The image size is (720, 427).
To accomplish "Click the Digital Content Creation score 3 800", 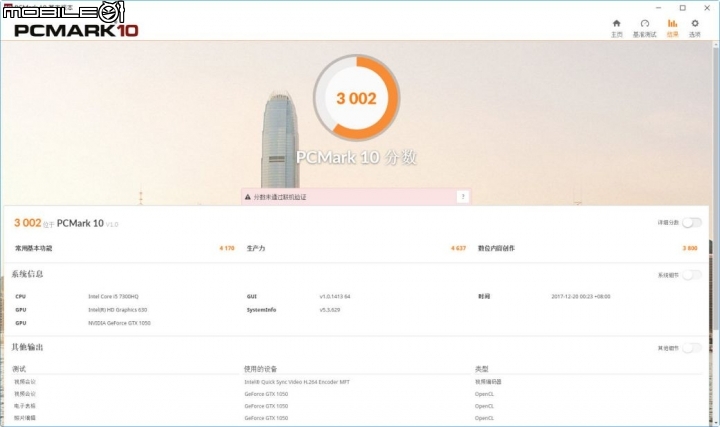I will [x=690, y=248].
